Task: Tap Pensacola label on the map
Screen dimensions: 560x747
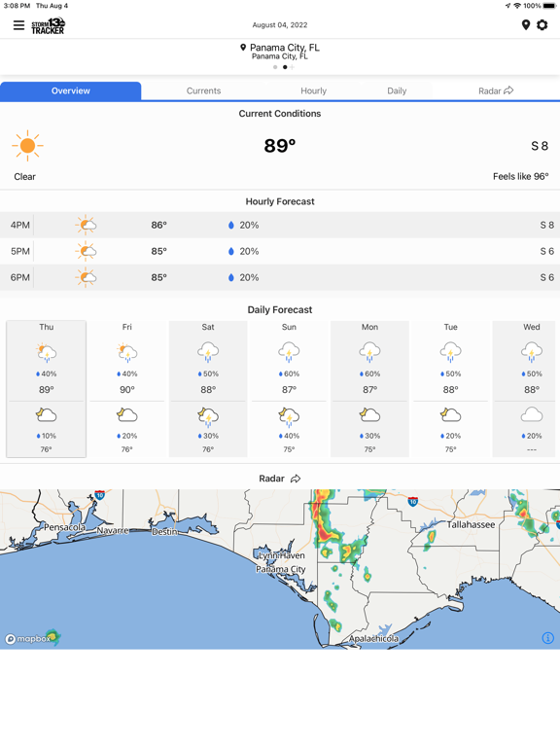Action: 64,527
